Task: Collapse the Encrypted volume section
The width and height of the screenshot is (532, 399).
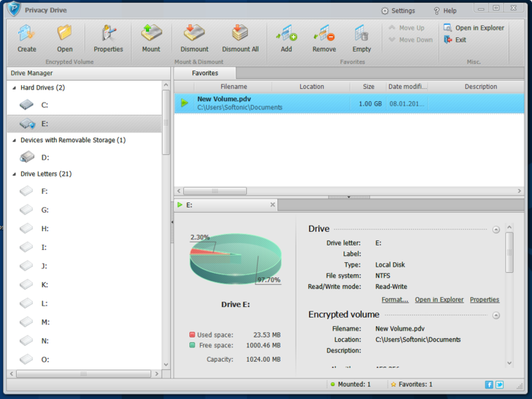Action: tap(496, 315)
